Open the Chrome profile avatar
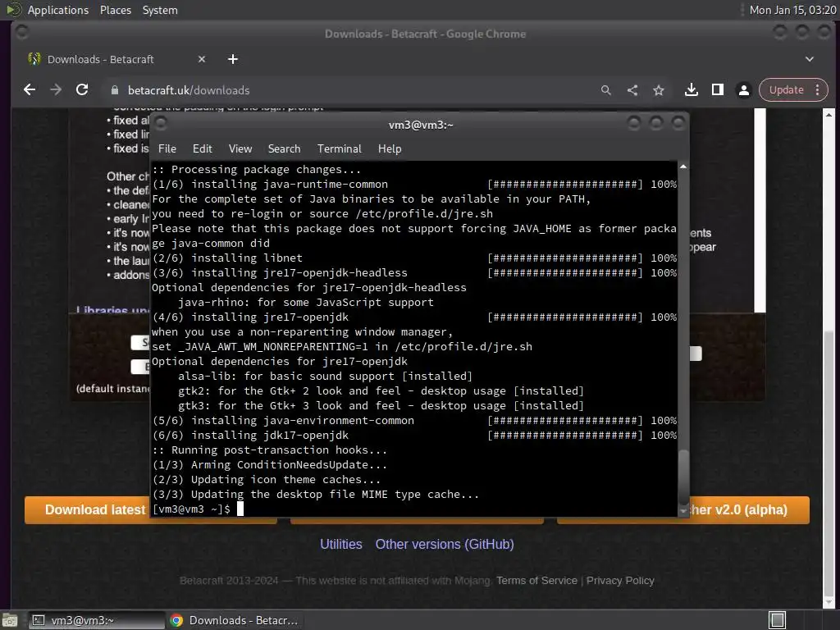The image size is (840, 630). click(743, 90)
